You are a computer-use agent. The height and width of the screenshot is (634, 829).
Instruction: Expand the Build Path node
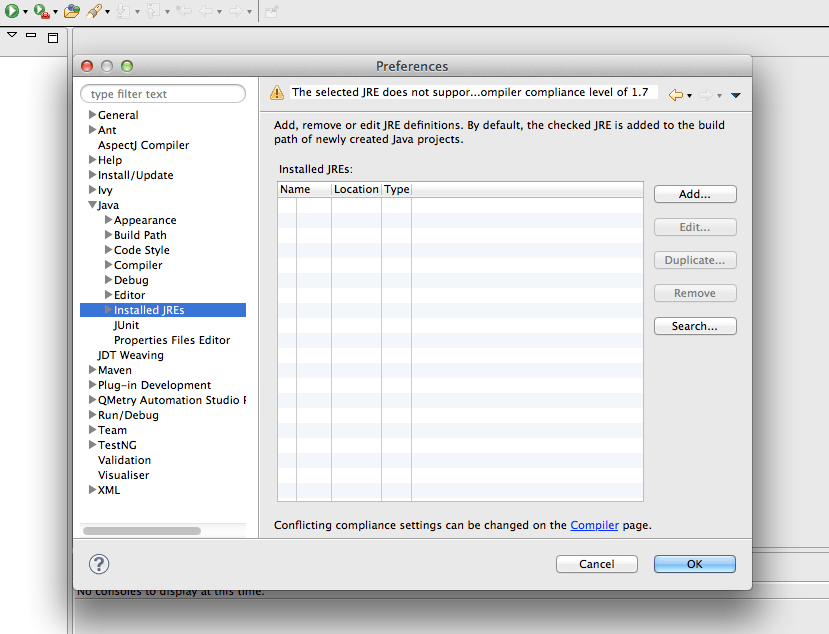(x=108, y=234)
